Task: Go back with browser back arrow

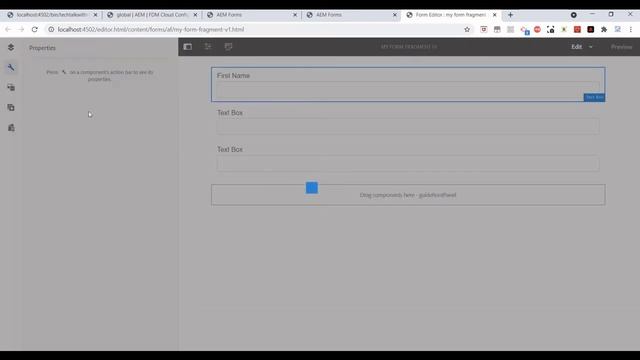Action: 8,29
